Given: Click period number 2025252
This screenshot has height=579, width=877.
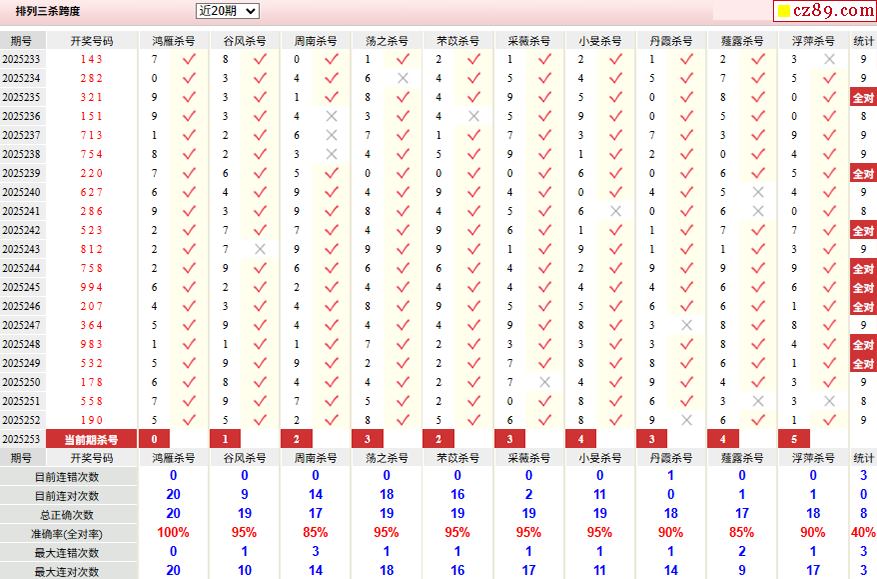Looking at the screenshot, I should (21, 420).
